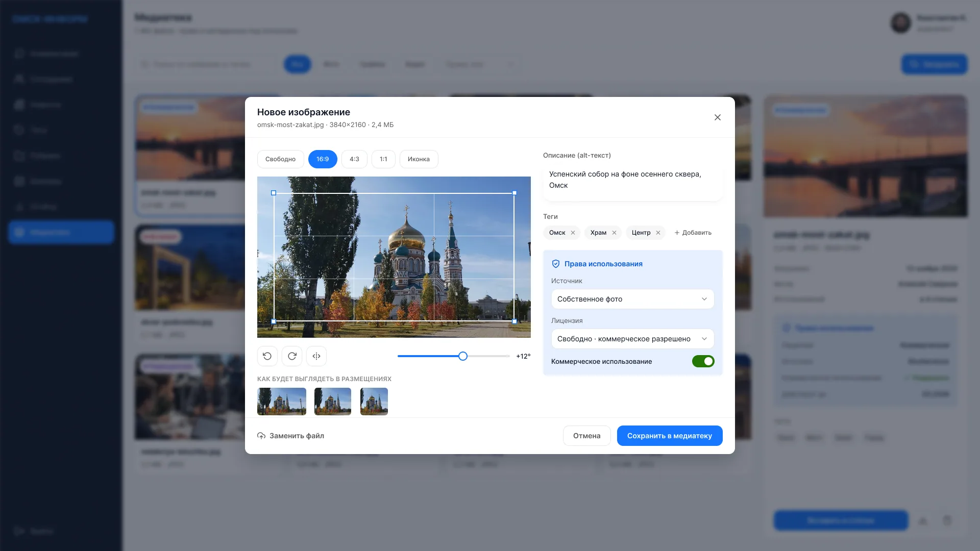Viewport: 980px width, 551px height.
Task: Rotate image clockwise icon
Action: pos(292,356)
